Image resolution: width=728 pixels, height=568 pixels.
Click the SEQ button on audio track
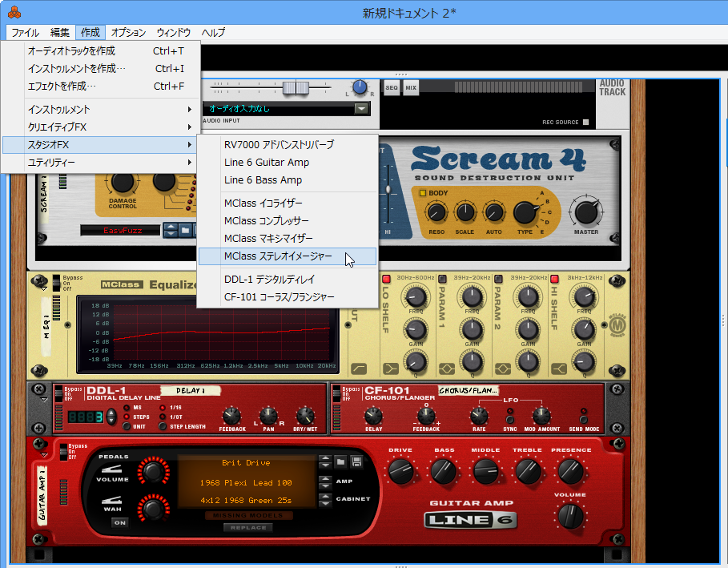(392, 88)
